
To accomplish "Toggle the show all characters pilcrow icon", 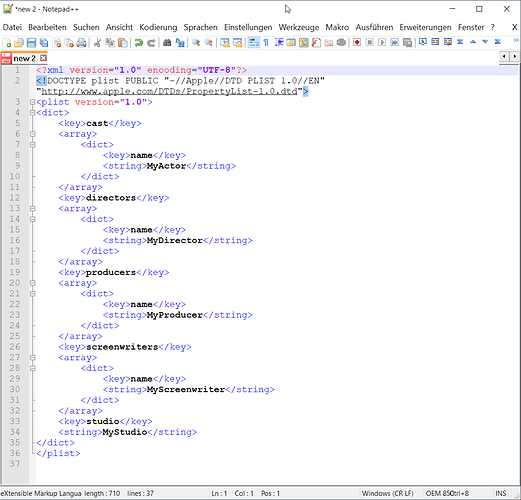I will (x=266, y=43).
